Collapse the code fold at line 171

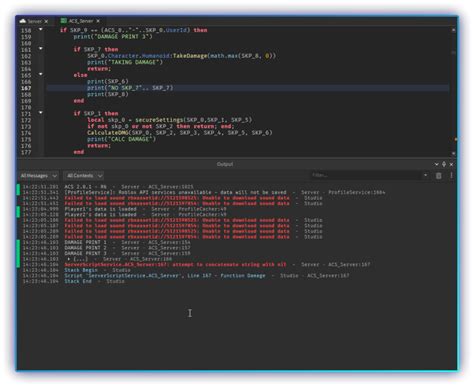click(41, 113)
